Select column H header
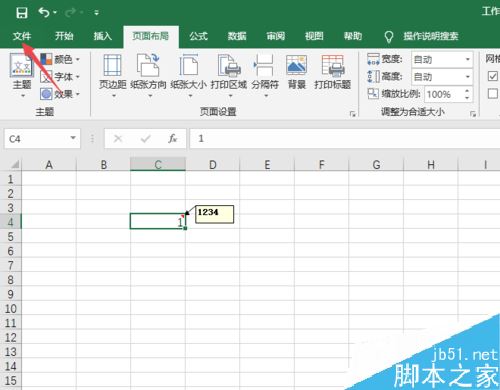 431,164
